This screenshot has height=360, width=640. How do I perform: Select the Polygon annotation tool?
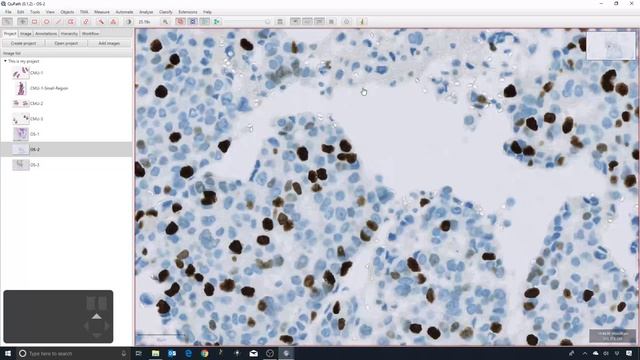click(71, 21)
